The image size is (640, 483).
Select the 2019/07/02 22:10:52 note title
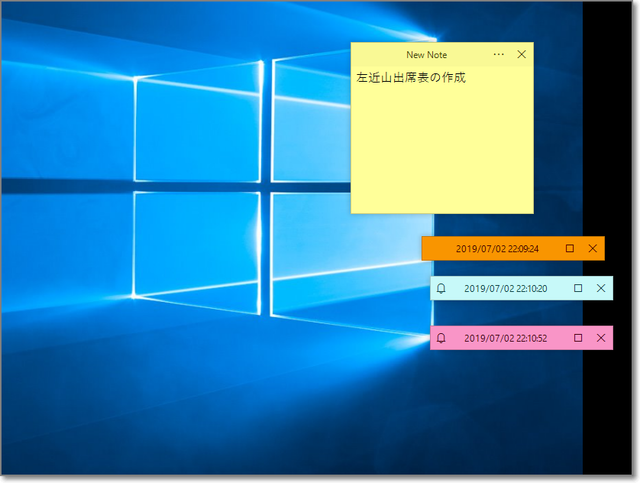[x=505, y=338]
